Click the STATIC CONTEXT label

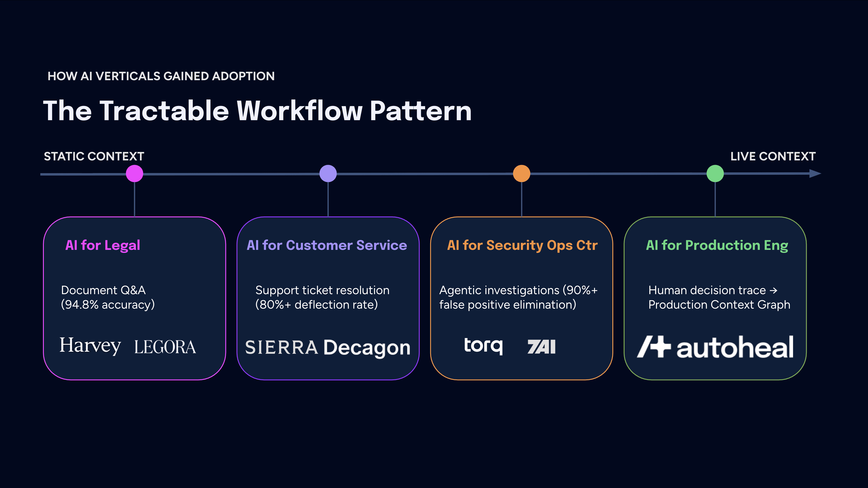coord(94,156)
